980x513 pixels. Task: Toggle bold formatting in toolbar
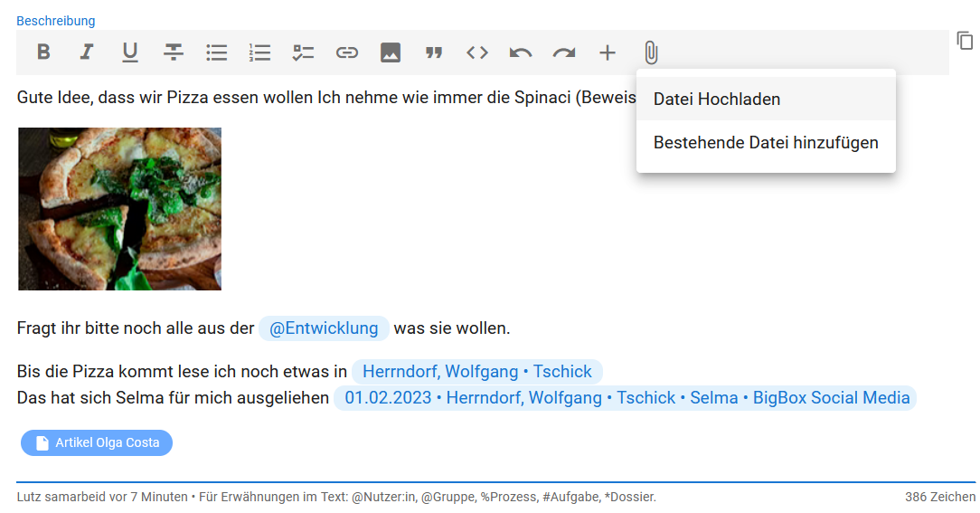43,52
